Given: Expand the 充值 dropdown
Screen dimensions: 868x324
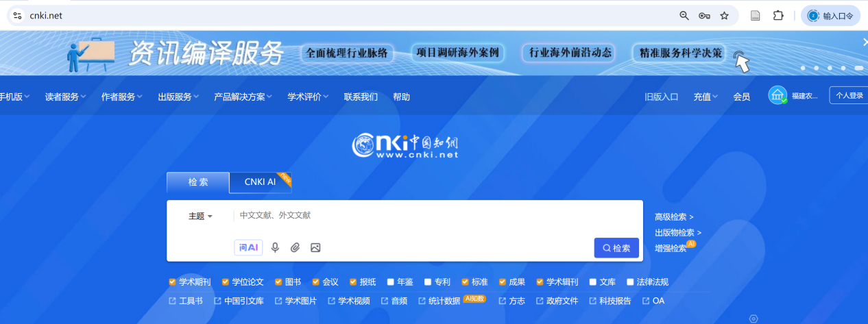Looking at the screenshot, I should (x=706, y=97).
